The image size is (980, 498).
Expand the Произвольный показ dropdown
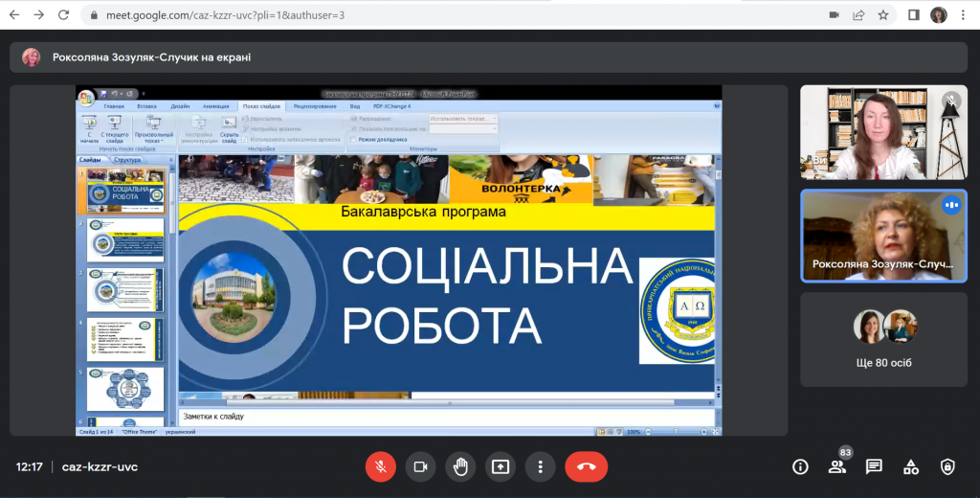click(153, 127)
